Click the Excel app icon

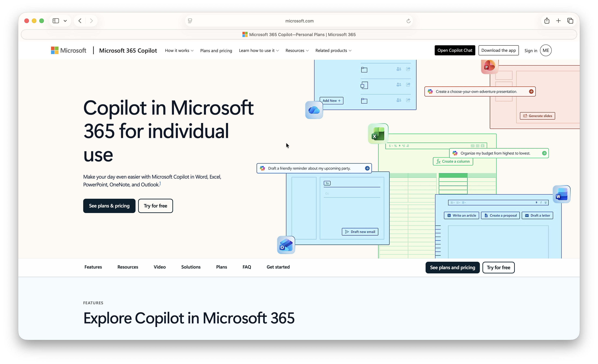coord(378,134)
